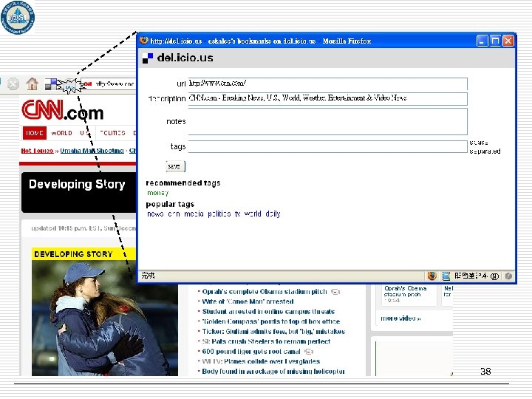
Task: Click the save button
Action: (175, 166)
